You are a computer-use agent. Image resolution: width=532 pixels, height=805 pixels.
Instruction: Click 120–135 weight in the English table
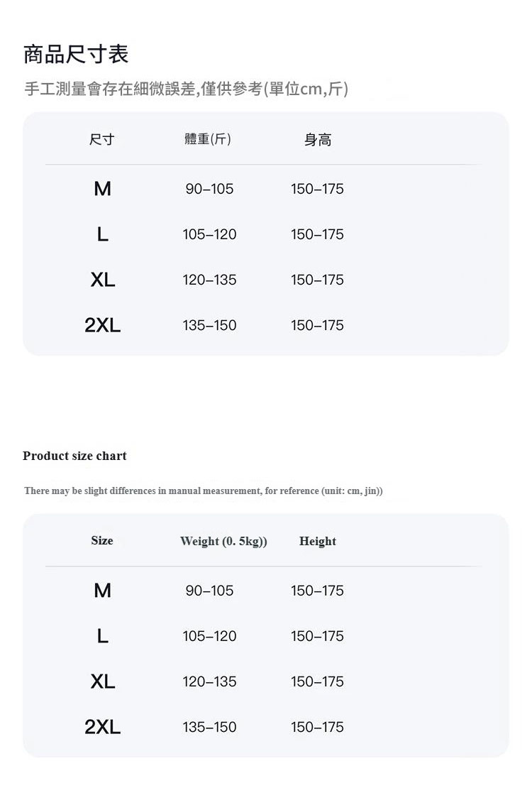[x=209, y=681]
